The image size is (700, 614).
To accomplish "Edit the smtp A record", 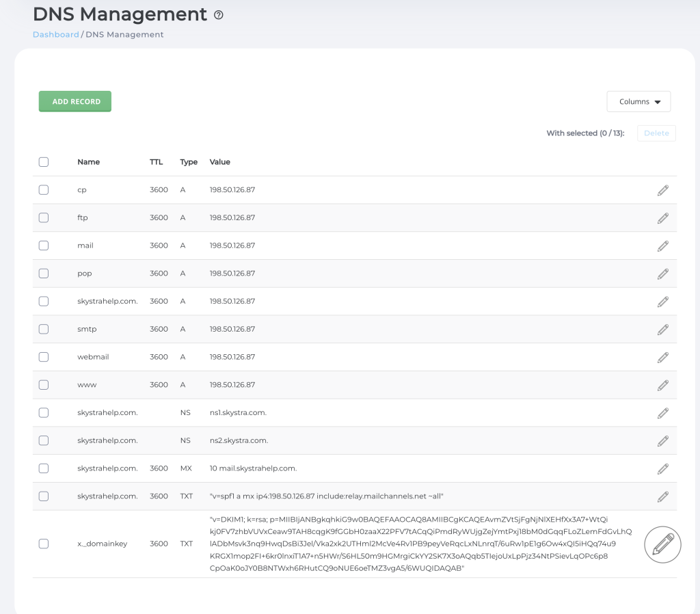I will (x=662, y=330).
